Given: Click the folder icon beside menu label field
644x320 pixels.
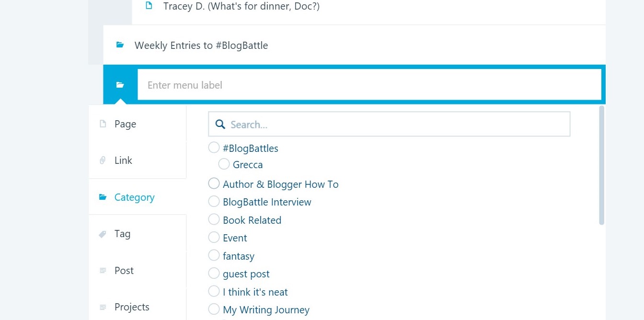Looking at the screenshot, I should click(x=120, y=85).
